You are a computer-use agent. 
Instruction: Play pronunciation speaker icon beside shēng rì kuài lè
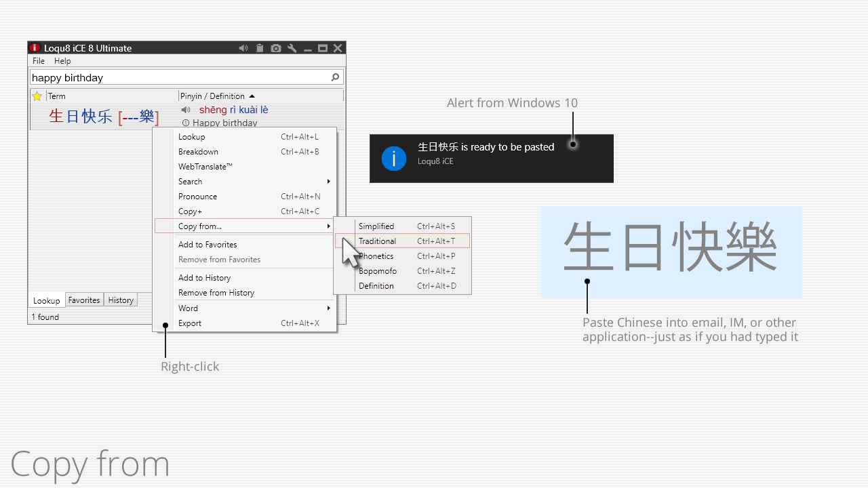coord(186,110)
